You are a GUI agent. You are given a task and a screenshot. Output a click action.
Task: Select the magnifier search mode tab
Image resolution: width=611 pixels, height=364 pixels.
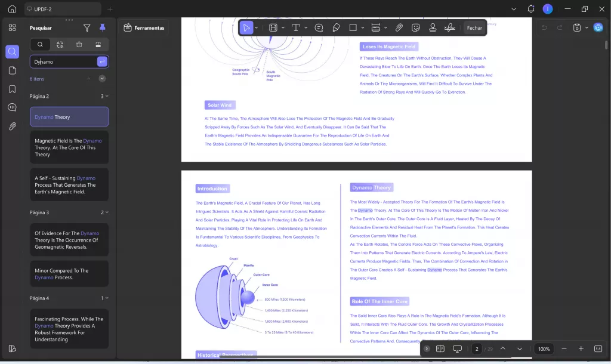click(x=40, y=44)
